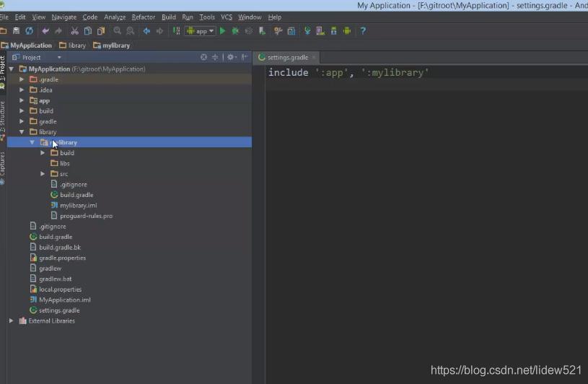Click the green Run play button
This screenshot has height=384, width=588.
click(223, 31)
